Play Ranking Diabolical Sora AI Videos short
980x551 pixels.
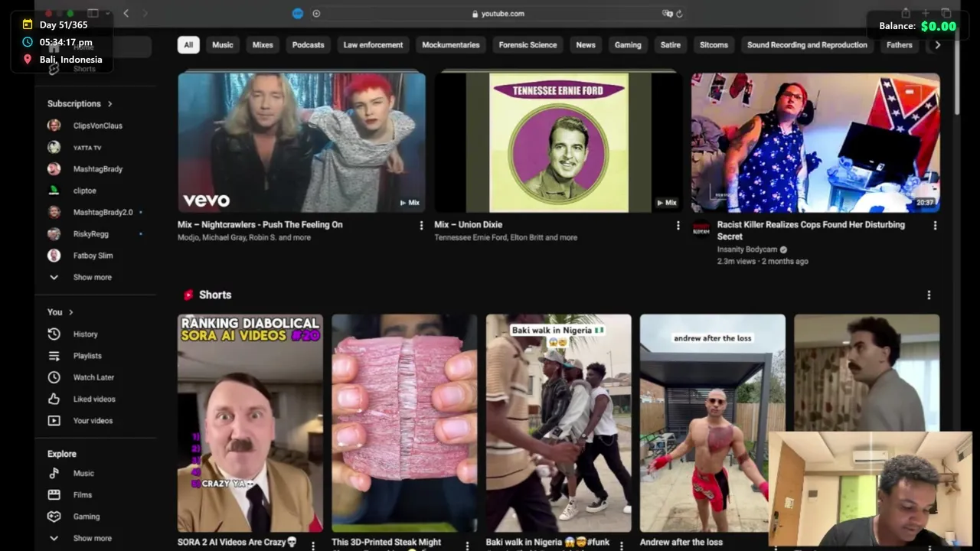pyautogui.click(x=250, y=422)
